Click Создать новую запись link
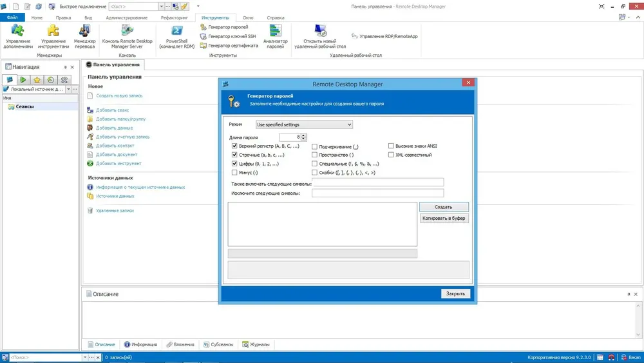Screen dimensions: 644x363 119,96
